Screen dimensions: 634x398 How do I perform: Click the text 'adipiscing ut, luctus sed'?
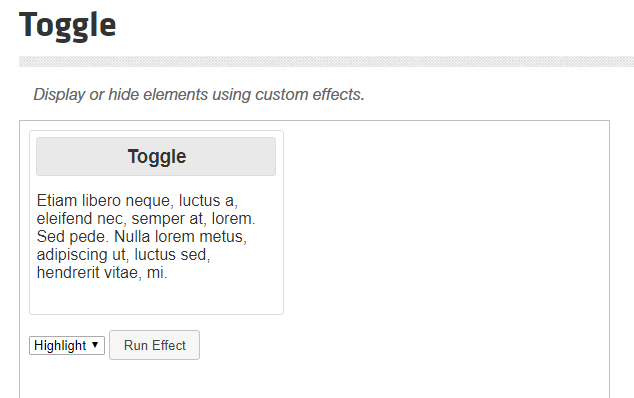pos(123,255)
